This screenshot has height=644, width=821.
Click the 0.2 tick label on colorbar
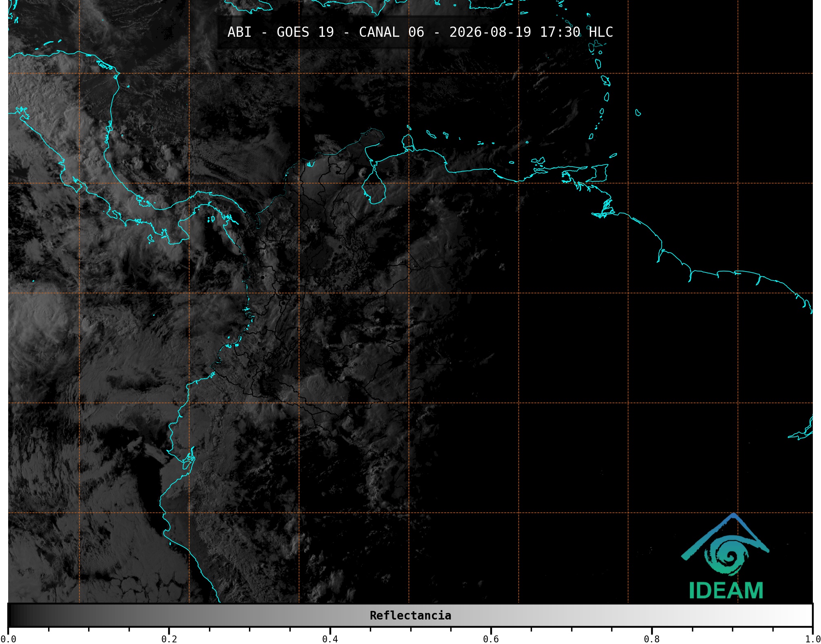tap(169, 639)
